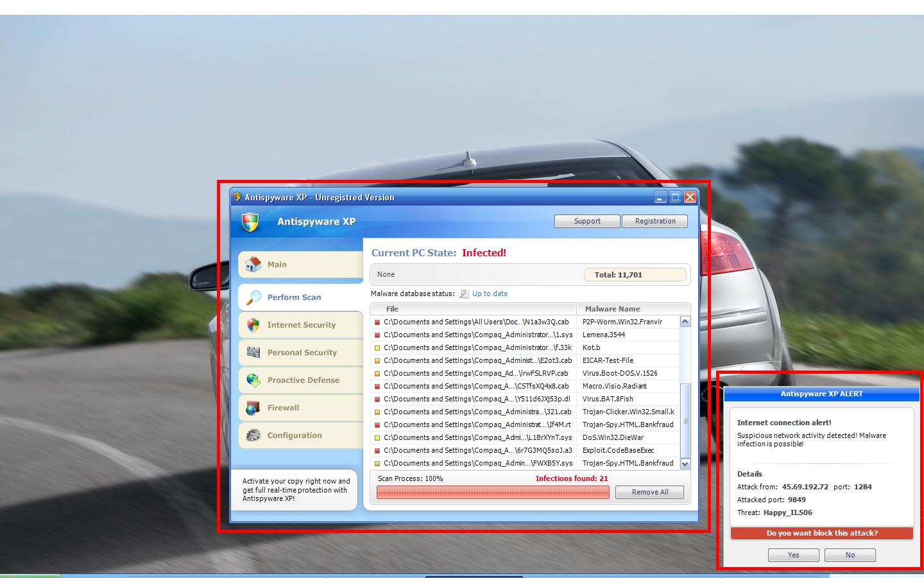The height and width of the screenshot is (578, 924).
Task: Click the magnifying glass Perform Scan icon
Action: (253, 297)
